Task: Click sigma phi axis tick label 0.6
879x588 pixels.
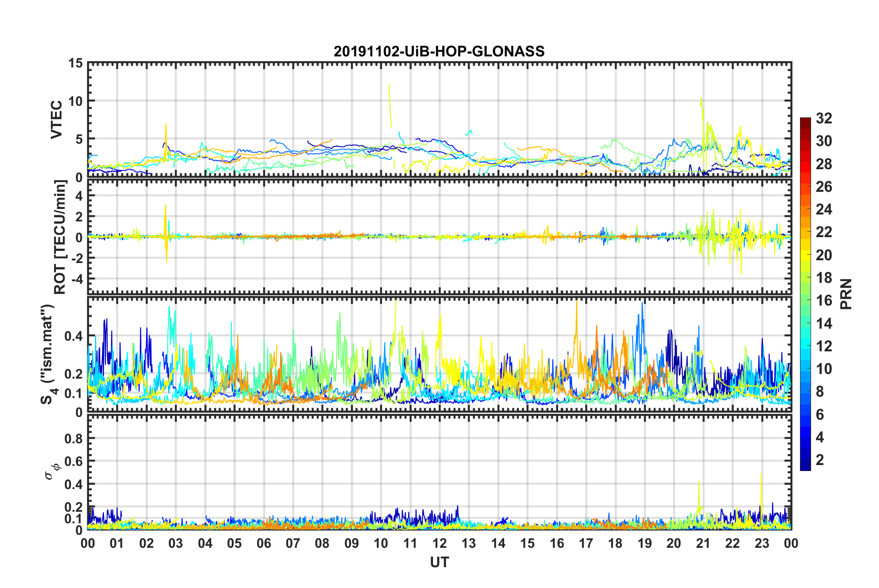Action: click(x=73, y=461)
